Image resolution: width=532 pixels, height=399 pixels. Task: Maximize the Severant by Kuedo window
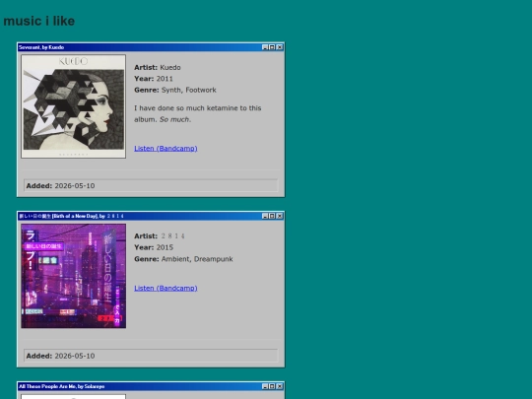[272, 47]
